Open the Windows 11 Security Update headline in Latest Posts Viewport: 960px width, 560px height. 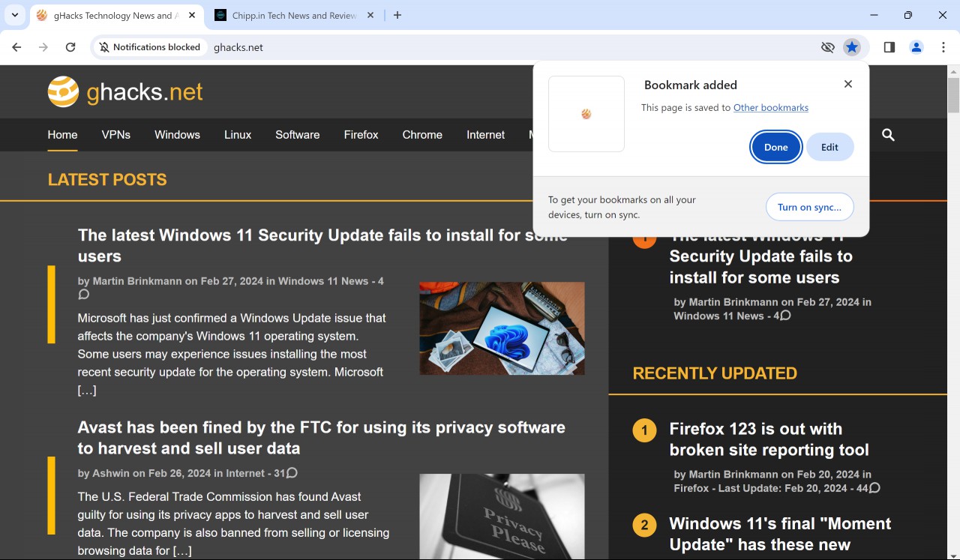(322, 245)
